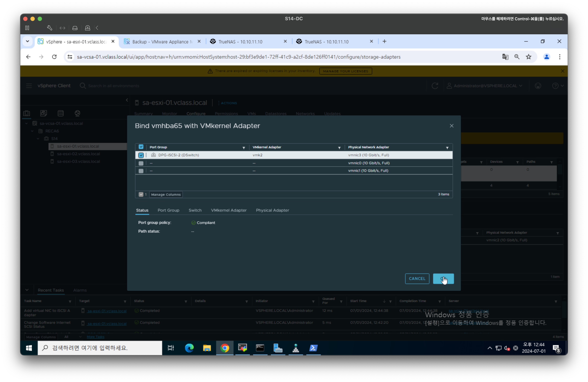Collapse the Recent Tasks panel
This screenshot has width=588, height=382.
tap(27, 290)
